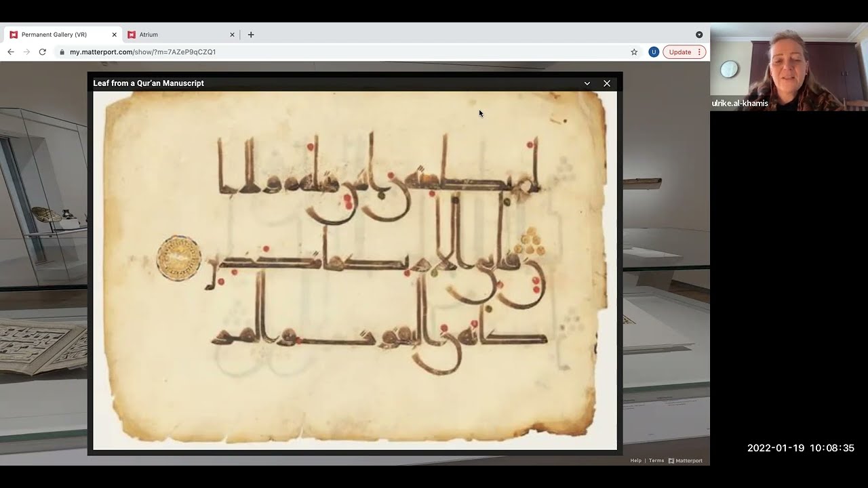Collapse the Leaf from a Qur'an Manuscript popup
This screenshot has width=868, height=488.
point(587,83)
